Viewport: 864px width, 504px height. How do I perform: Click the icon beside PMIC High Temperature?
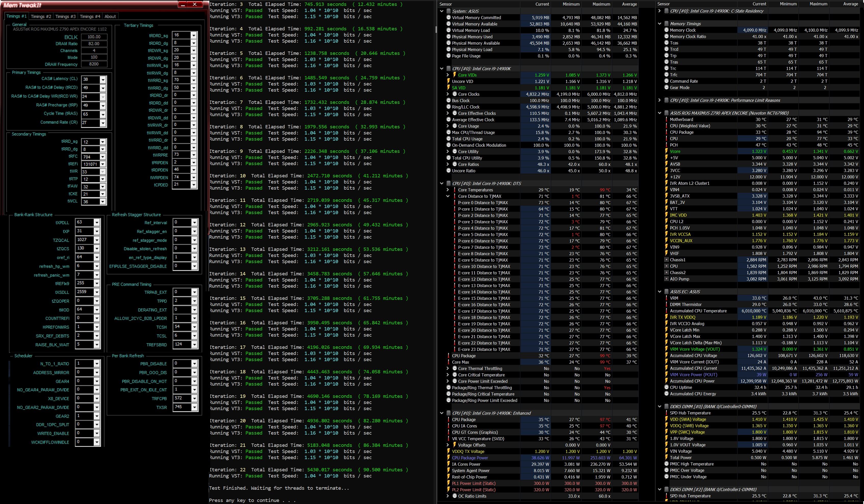tap(666, 464)
